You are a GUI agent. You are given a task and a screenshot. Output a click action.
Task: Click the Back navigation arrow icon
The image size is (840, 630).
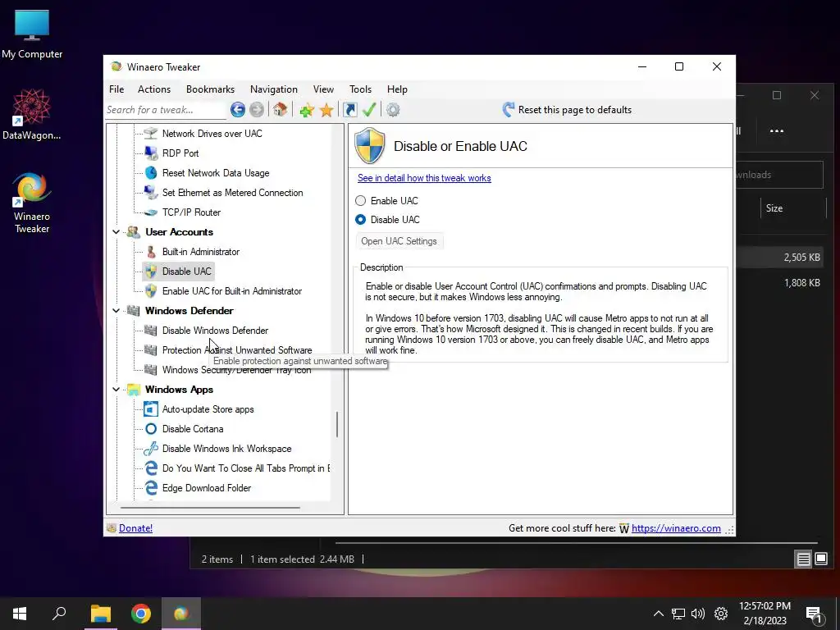[238, 110]
